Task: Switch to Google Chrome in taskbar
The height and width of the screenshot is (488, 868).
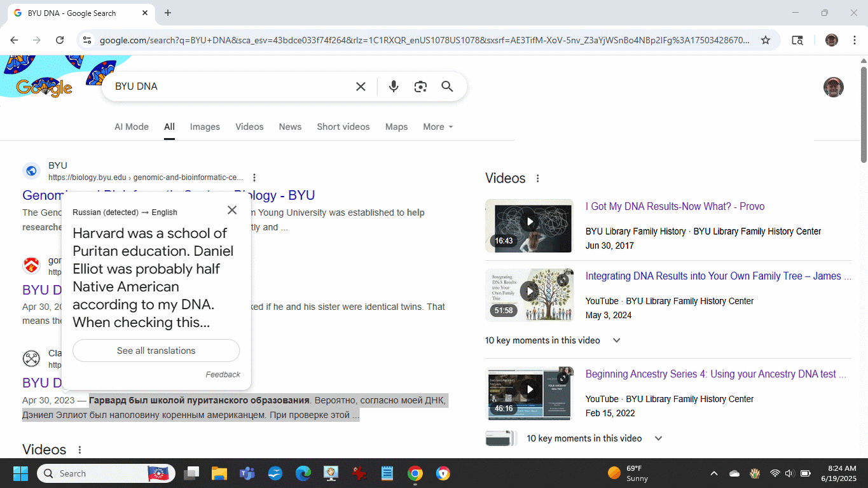Action: coord(415,473)
